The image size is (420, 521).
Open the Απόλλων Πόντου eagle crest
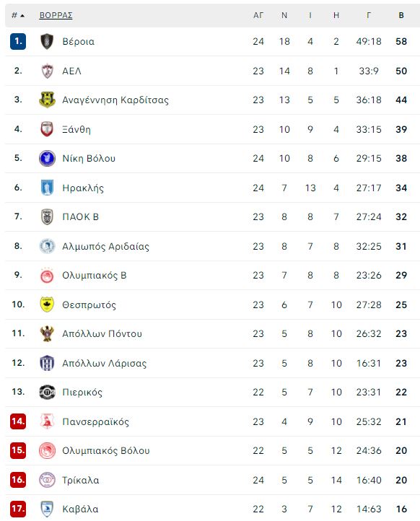pos(47,333)
